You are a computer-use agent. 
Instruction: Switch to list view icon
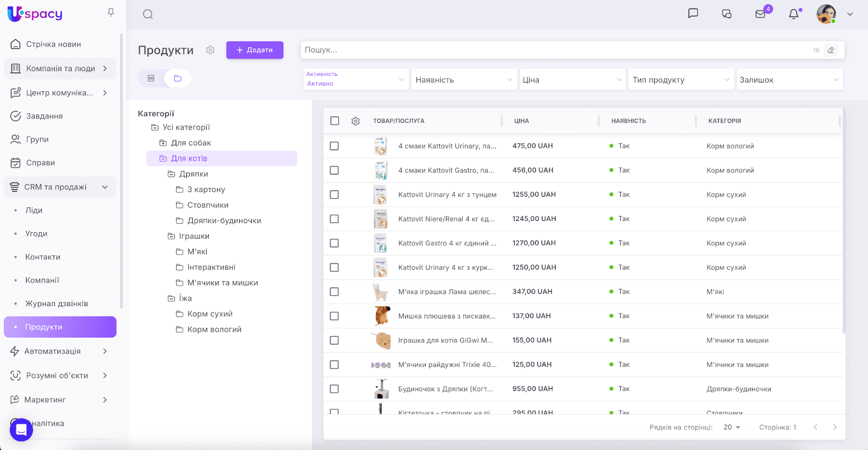151,78
